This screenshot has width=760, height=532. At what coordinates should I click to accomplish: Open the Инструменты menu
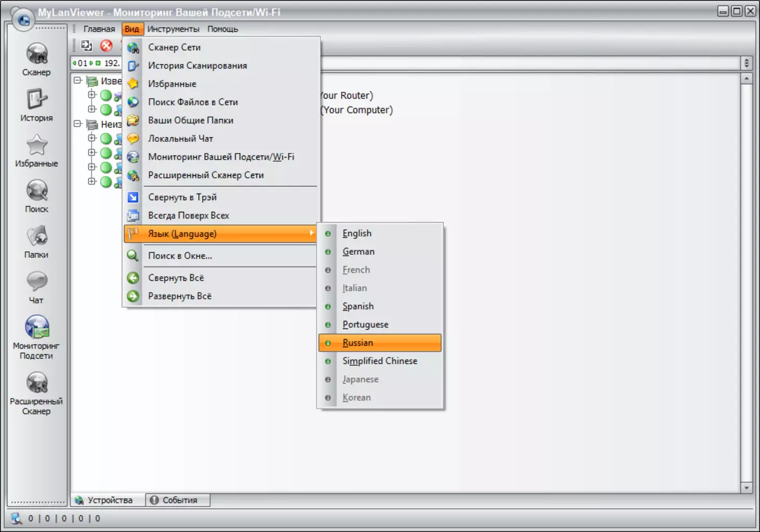tap(173, 29)
